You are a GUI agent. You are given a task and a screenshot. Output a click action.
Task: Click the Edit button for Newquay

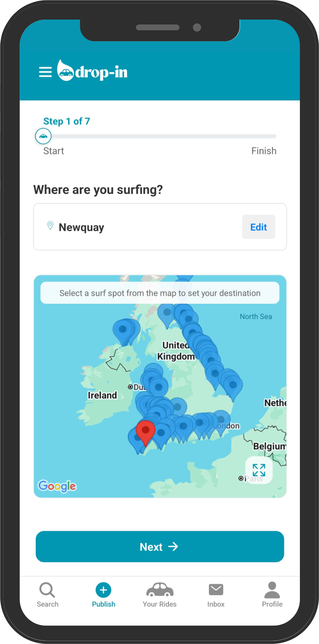point(259,227)
